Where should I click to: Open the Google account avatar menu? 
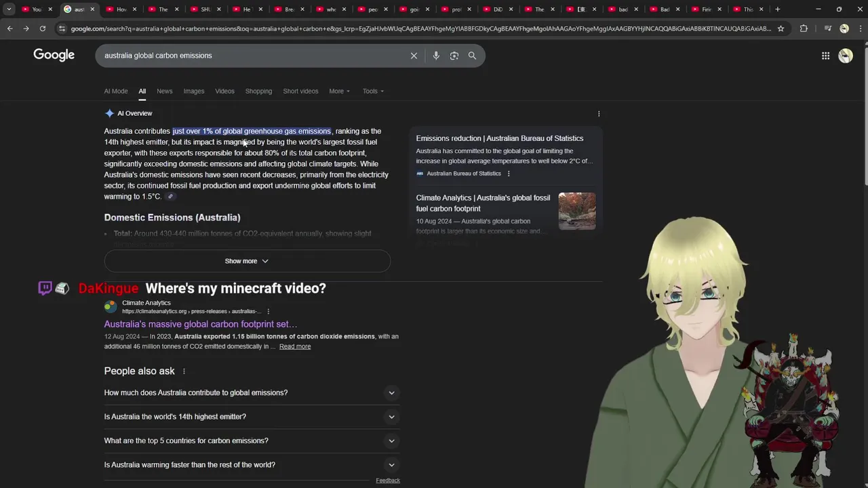click(x=846, y=56)
